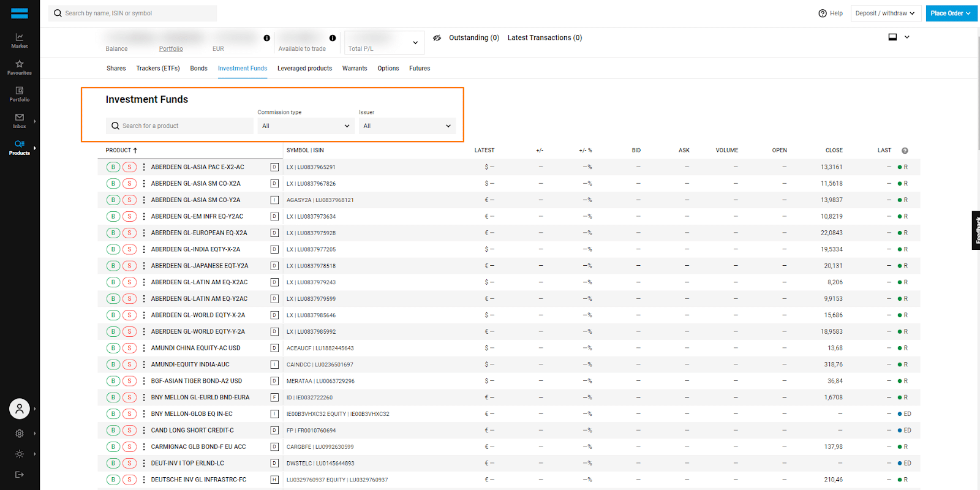Expand the Products sidebar submenu arrow
The height and width of the screenshot is (490, 980).
pyautogui.click(x=35, y=148)
